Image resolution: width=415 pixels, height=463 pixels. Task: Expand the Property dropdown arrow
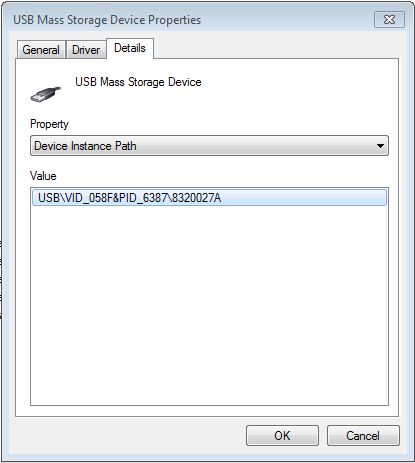tap(380, 146)
